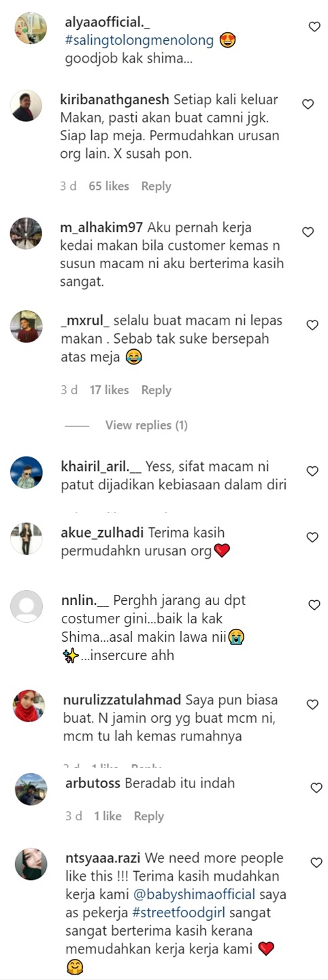Heart nurulizzatulahmad's comment

tap(312, 704)
